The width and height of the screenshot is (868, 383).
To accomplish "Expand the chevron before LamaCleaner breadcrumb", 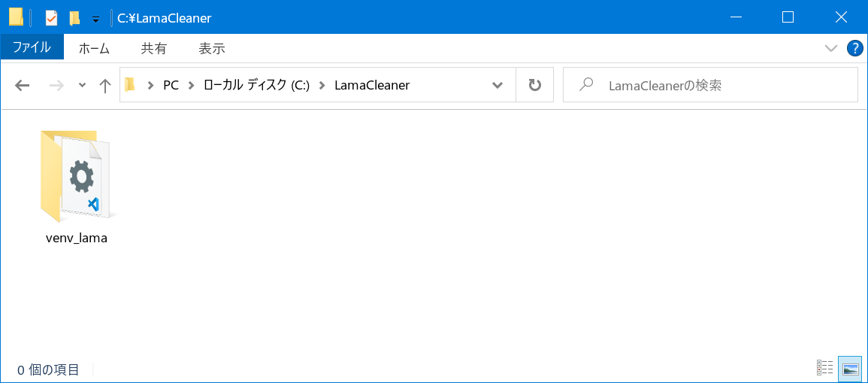I will pos(322,85).
